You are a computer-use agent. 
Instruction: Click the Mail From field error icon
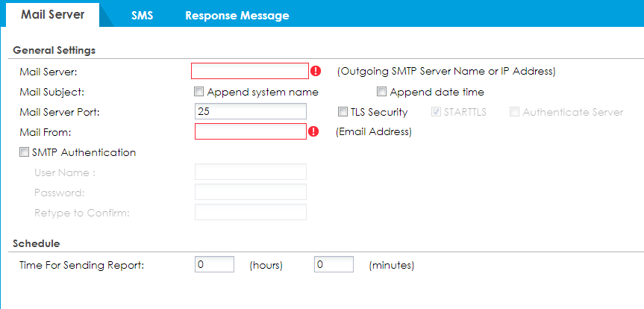(x=315, y=132)
